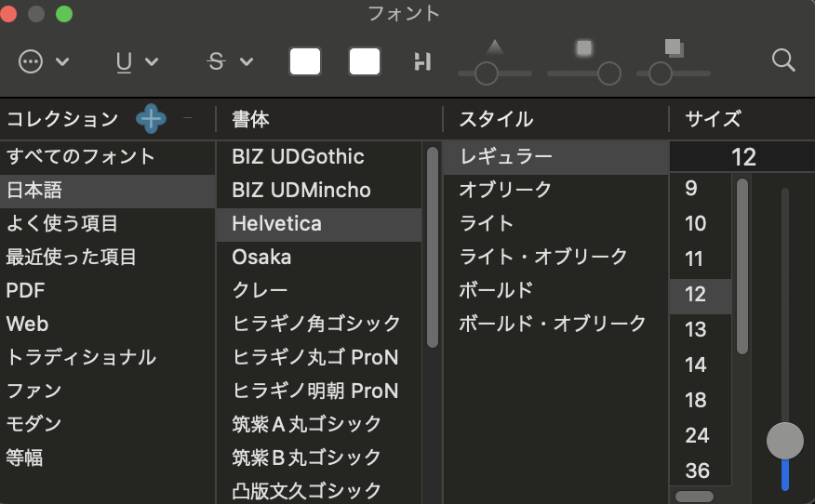
Task: Click the shadow opacity slider knob
Action: [487, 73]
